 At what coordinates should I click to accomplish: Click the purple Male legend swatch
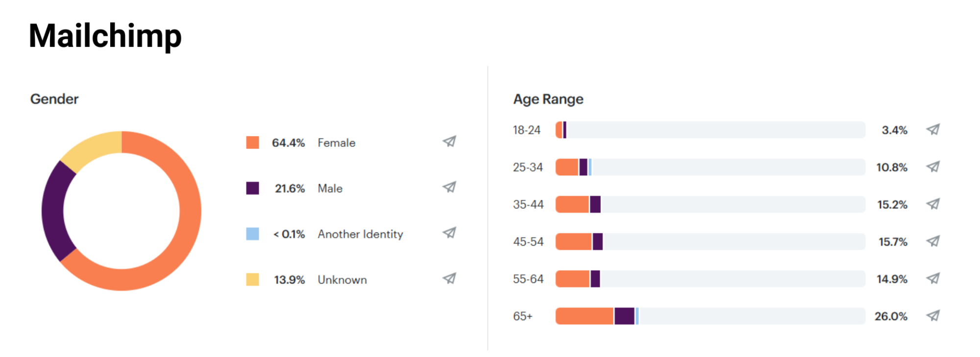252,188
